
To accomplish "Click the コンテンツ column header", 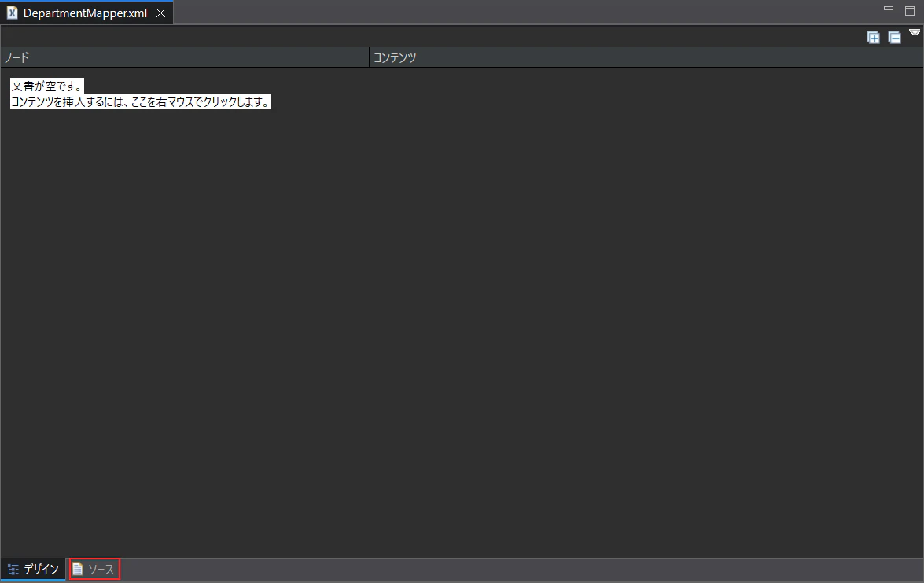I will click(646, 57).
